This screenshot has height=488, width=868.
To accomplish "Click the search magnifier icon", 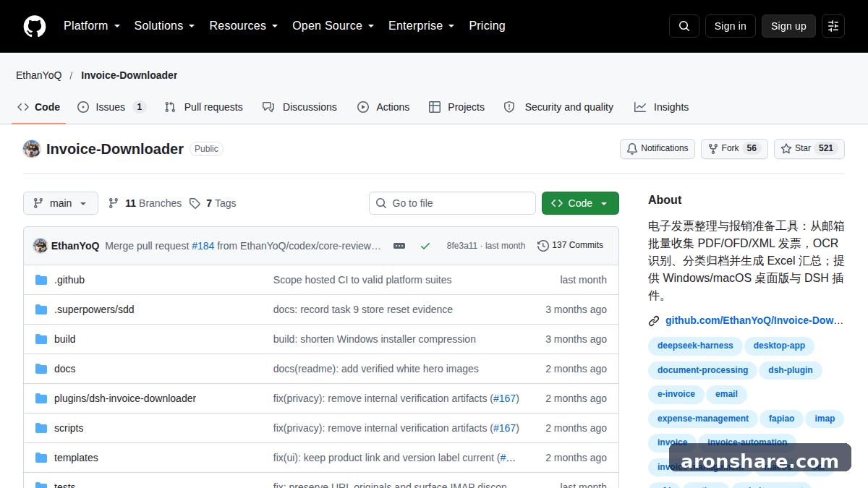I will tap(684, 26).
